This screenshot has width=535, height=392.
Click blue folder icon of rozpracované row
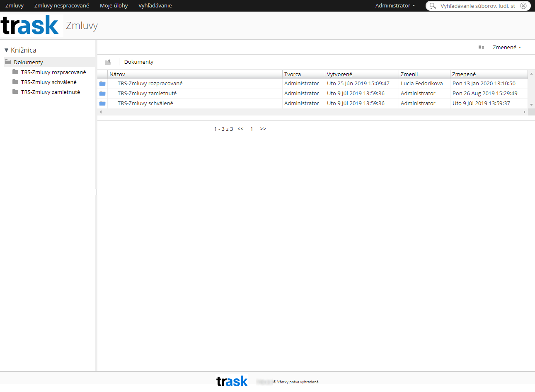(102, 84)
